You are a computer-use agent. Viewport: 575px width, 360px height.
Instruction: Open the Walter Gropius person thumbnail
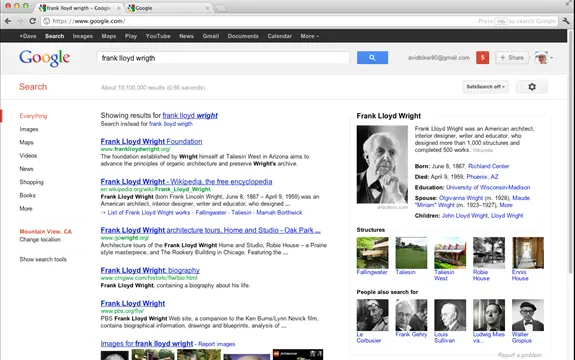[x=528, y=315]
